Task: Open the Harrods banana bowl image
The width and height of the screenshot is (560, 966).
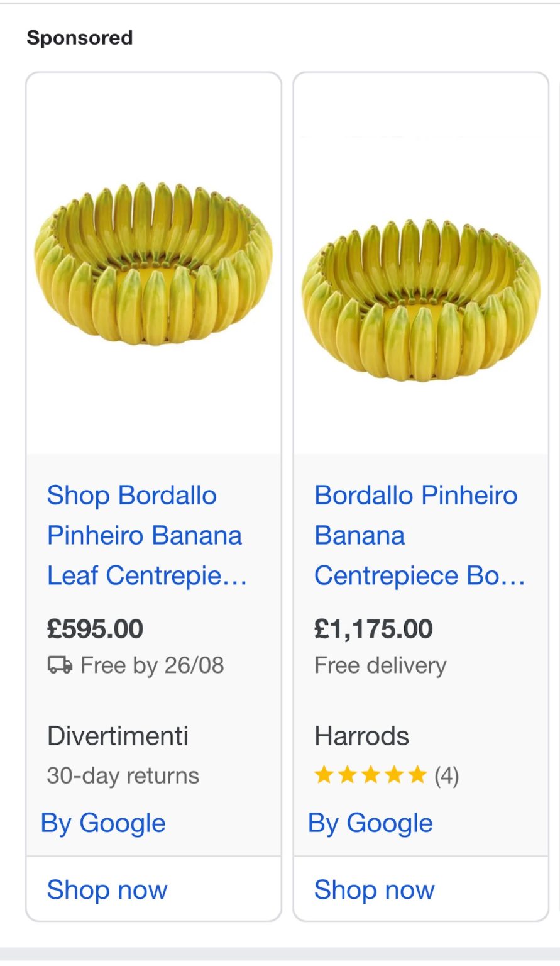Action: pos(420,300)
